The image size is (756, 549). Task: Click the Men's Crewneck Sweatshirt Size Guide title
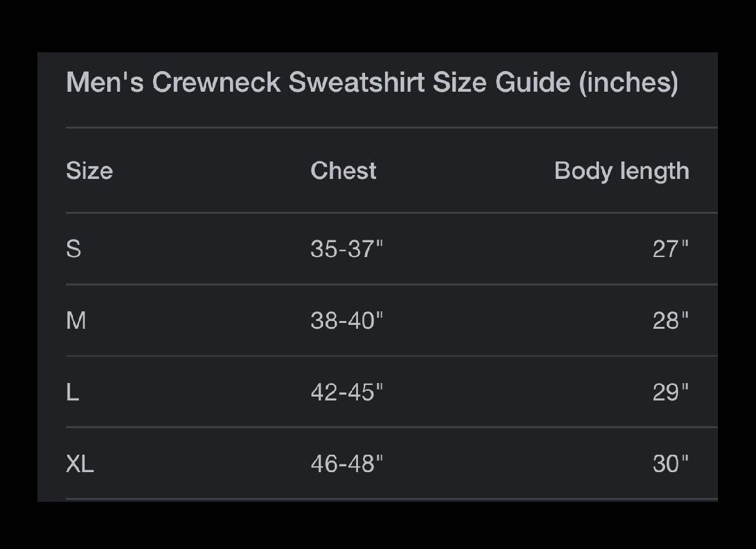pyautogui.click(x=372, y=83)
